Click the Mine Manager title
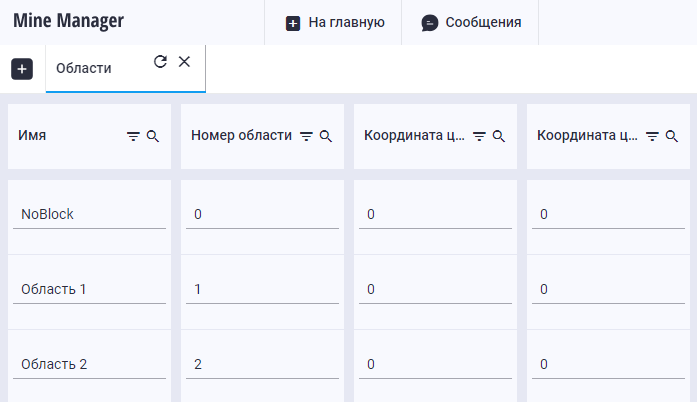This screenshot has width=697, height=402. [68, 20]
